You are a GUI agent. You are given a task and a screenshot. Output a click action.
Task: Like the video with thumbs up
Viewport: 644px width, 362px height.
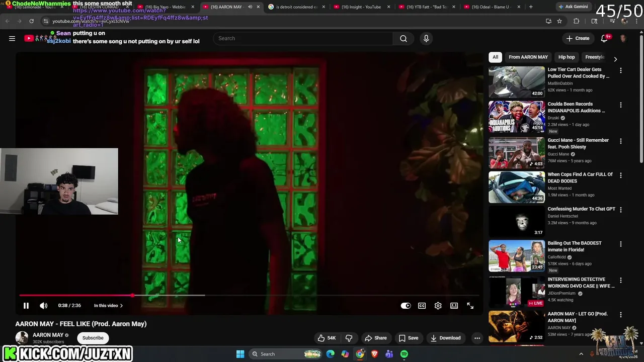click(x=326, y=338)
